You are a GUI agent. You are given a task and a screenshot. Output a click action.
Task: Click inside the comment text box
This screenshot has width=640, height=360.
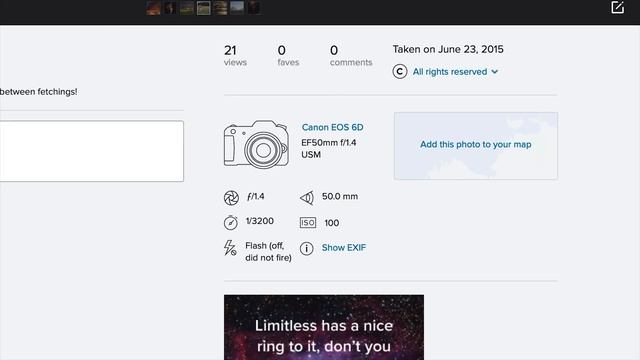[91, 151]
